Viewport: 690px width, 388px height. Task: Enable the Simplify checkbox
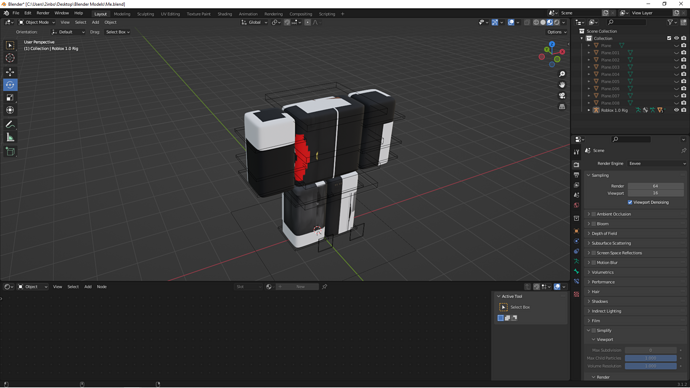click(594, 331)
